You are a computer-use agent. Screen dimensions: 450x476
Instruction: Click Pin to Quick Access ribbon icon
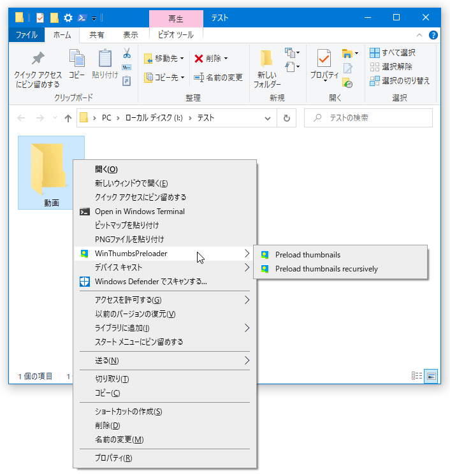coord(38,59)
